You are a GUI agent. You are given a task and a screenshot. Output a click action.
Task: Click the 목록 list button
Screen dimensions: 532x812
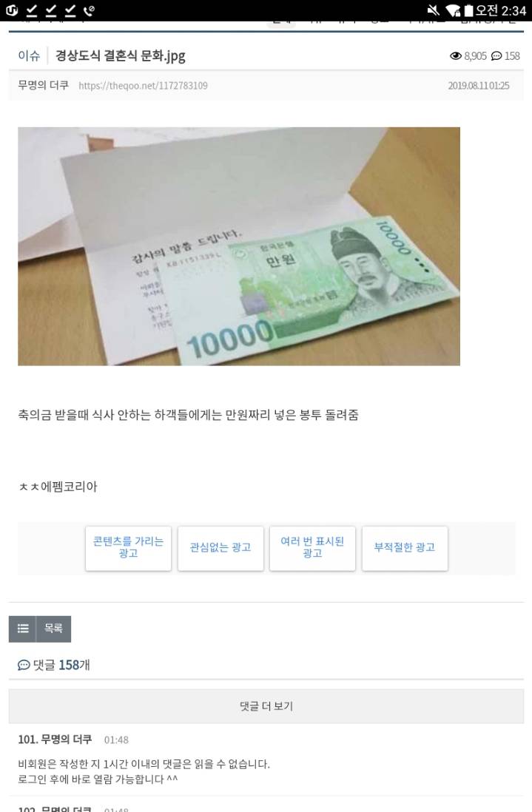coord(40,629)
